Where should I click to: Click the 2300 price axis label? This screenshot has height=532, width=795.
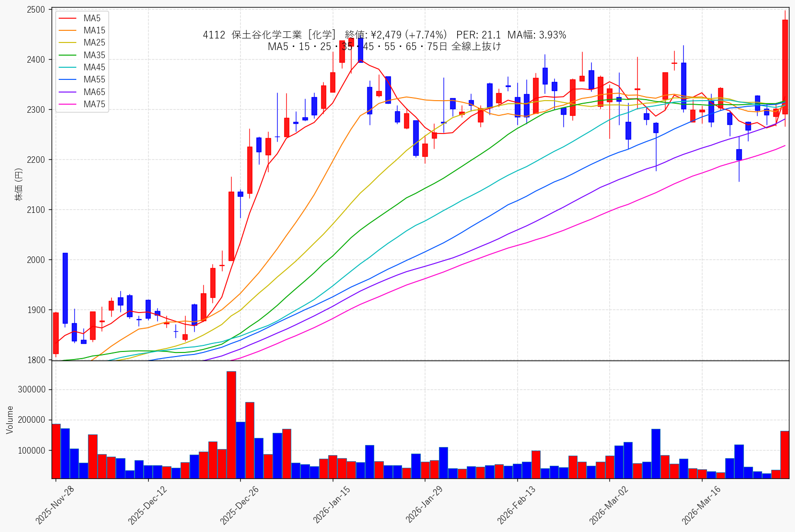pyautogui.click(x=36, y=110)
